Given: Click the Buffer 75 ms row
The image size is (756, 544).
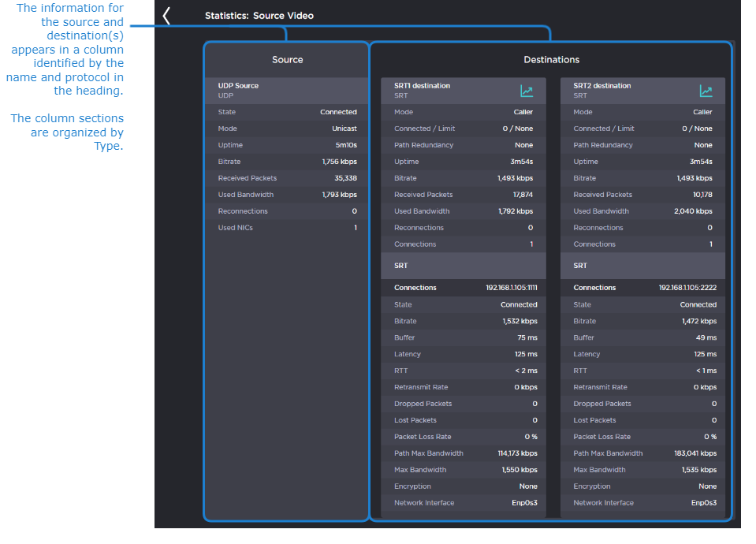Looking at the screenshot, I should point(465,337).
